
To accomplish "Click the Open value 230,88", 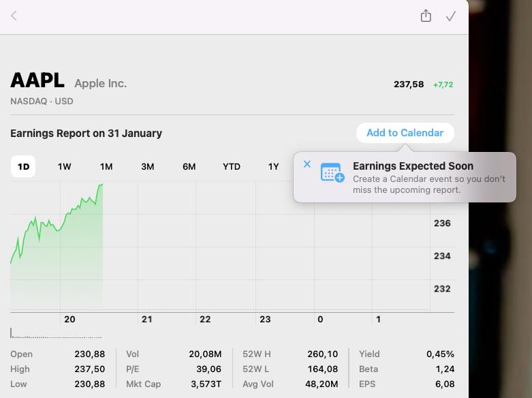I will coord(89,354).
